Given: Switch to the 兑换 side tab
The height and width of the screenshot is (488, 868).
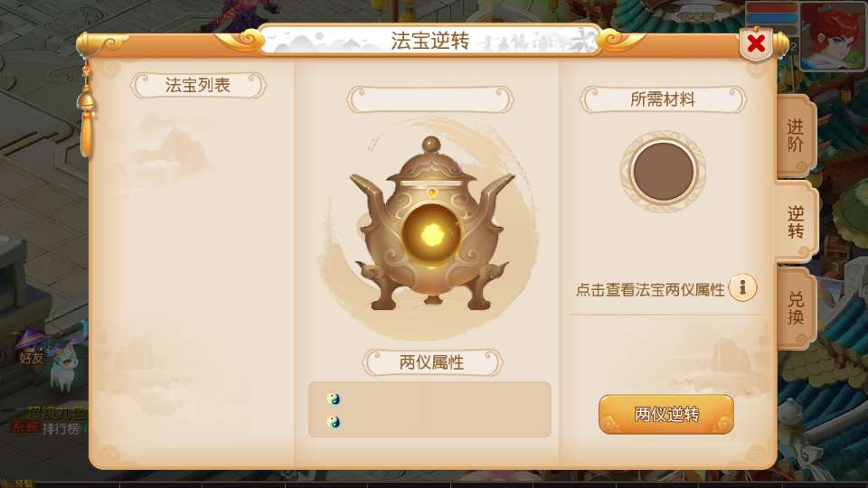Looking at the screenshot, I should (x=796, y=307).
